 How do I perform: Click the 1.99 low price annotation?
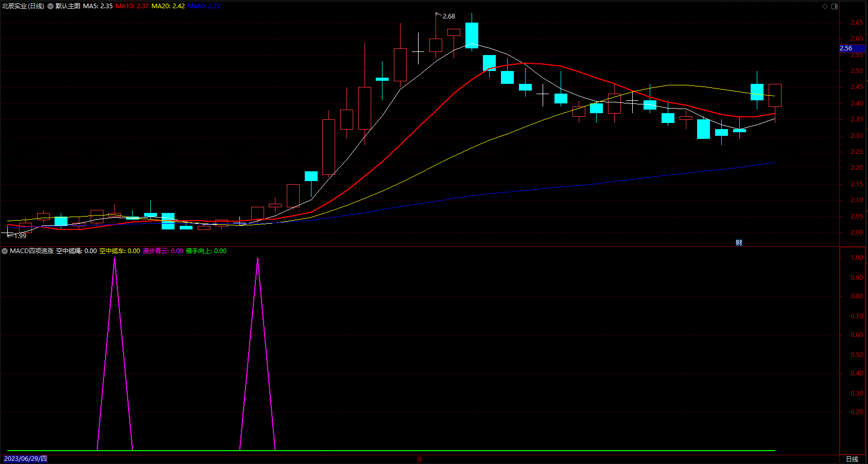pyautogui.click(x=20, y=236)
